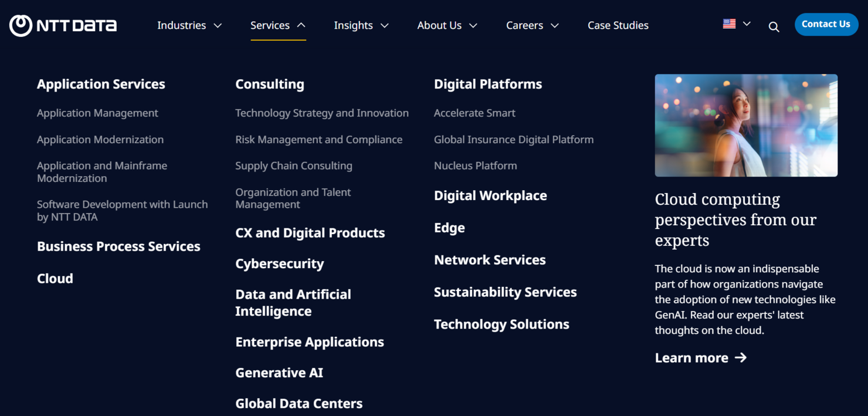The width and height of the screenshot is (868, 416).
Task: Click the Learn more link
Action: click(692, 357)
